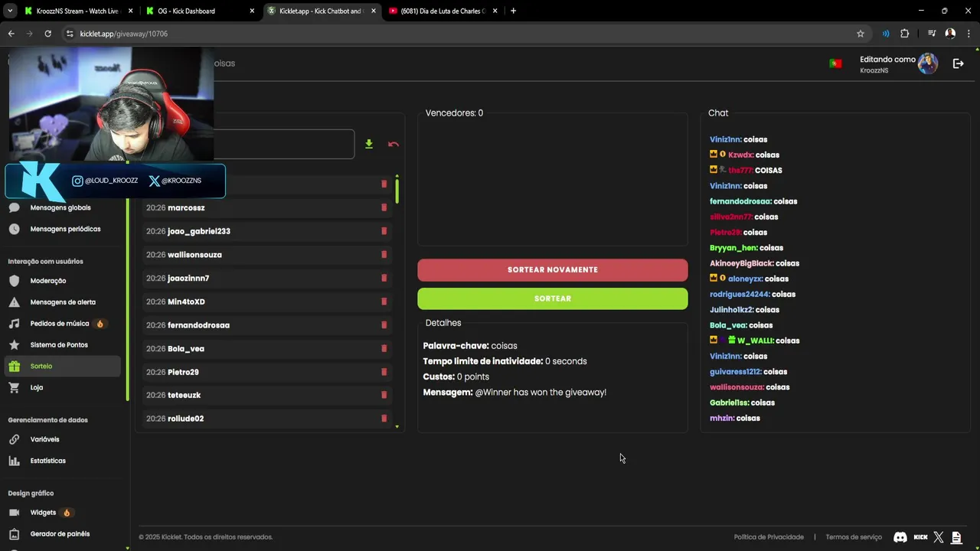Open the Chrome profile icon

(950, 34)
